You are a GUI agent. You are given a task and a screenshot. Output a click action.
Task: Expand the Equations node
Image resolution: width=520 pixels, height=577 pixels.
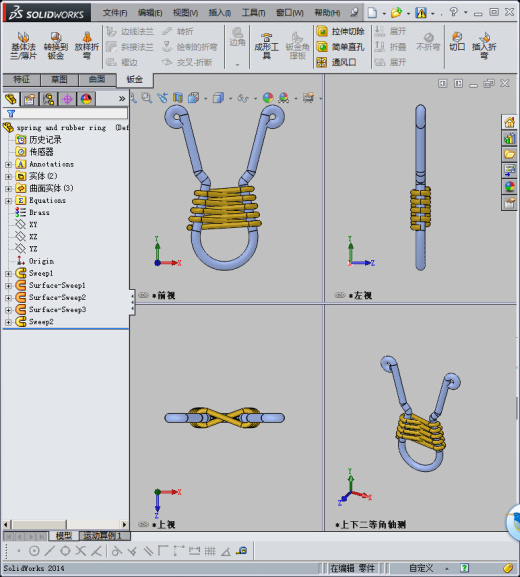(8, 201)
